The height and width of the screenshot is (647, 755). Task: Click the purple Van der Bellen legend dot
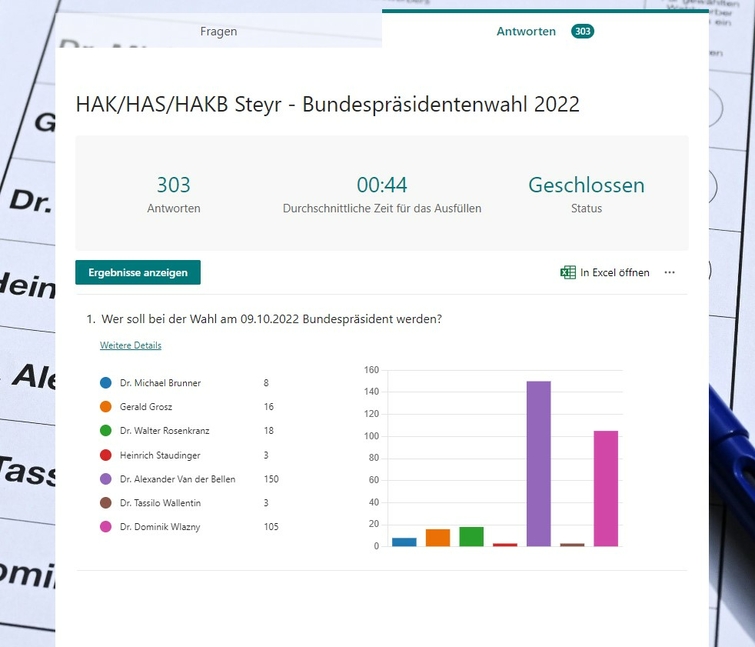pyautogui.click(x=105, y=479)
